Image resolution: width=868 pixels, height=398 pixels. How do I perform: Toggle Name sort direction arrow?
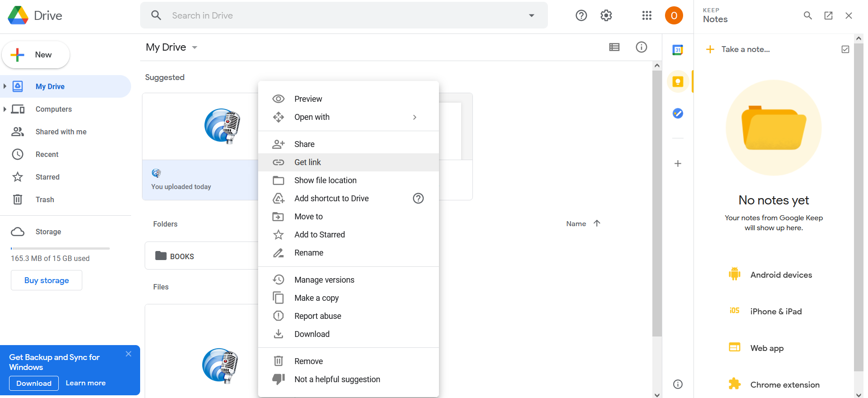597,223
